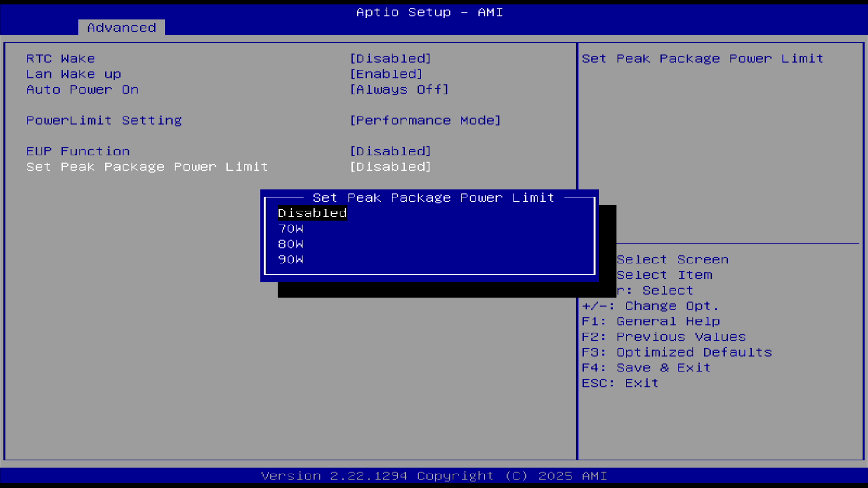Viewport: 868px width, 488px height.
Task: Open Lan Wake up Enabled value
Action: tap(386, 74)
